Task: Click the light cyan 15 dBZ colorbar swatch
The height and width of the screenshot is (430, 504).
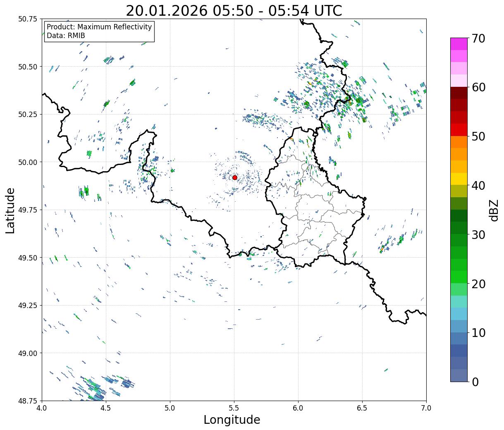Action: point(459,301)
